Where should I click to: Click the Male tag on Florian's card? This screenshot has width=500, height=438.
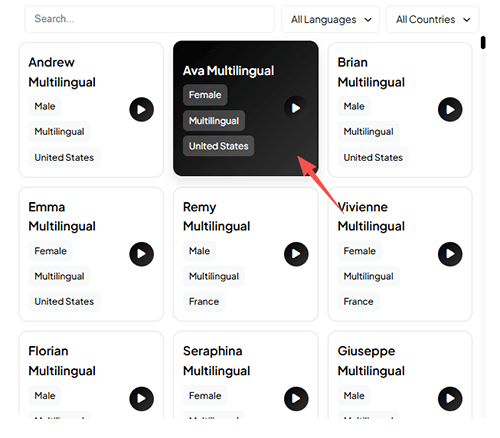pos(45,396)
